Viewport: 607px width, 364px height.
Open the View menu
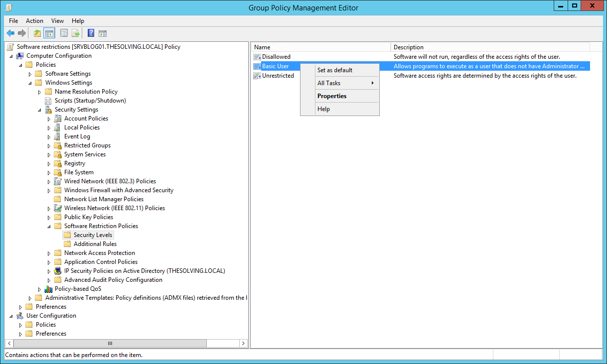(x=57, y=21)
